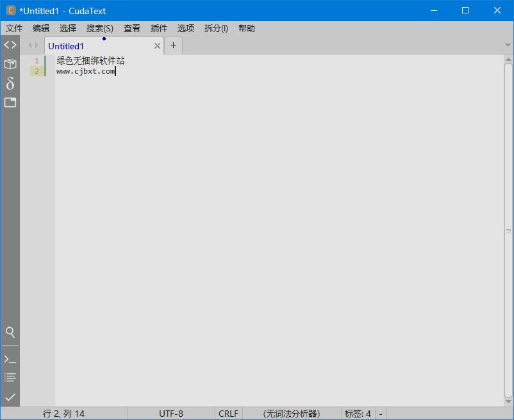Close the CudaText window
The height and width of the screenshot is (420, 514).
pos(497,10)
